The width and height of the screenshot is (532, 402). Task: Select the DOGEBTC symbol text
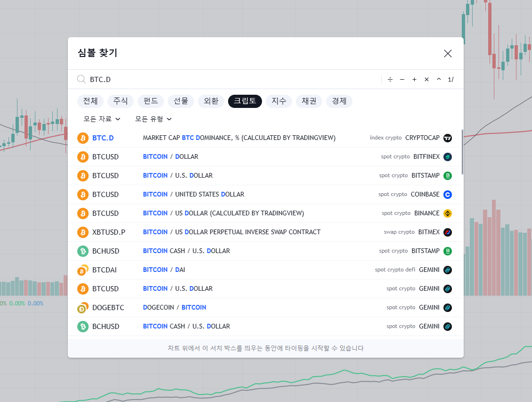[x=108, y=308]
